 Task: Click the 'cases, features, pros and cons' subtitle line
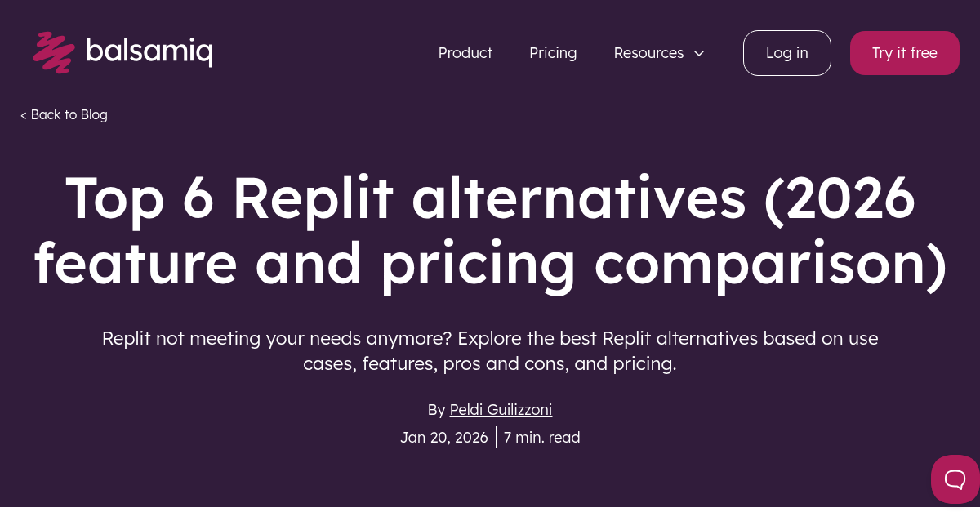(490, 364)
